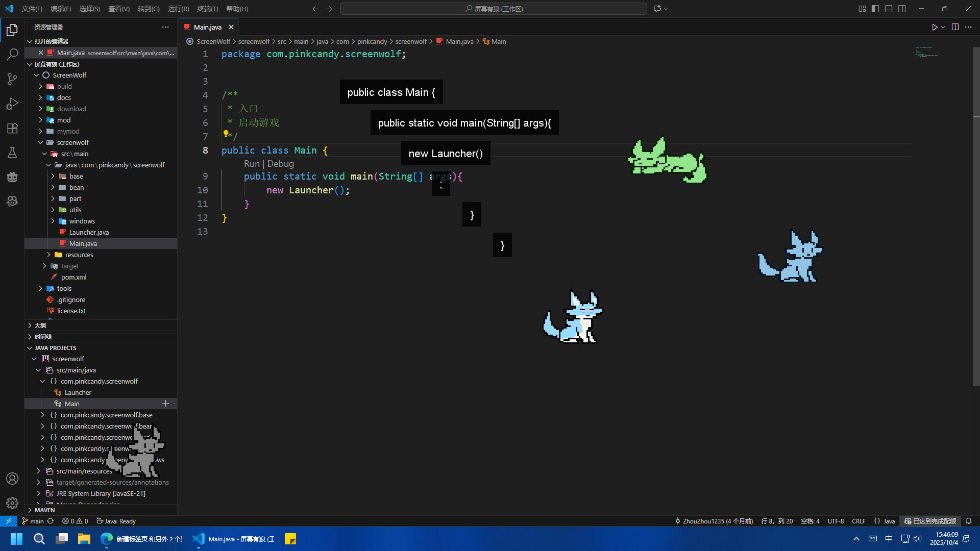Toggle the bottom panel visibility

889,9
